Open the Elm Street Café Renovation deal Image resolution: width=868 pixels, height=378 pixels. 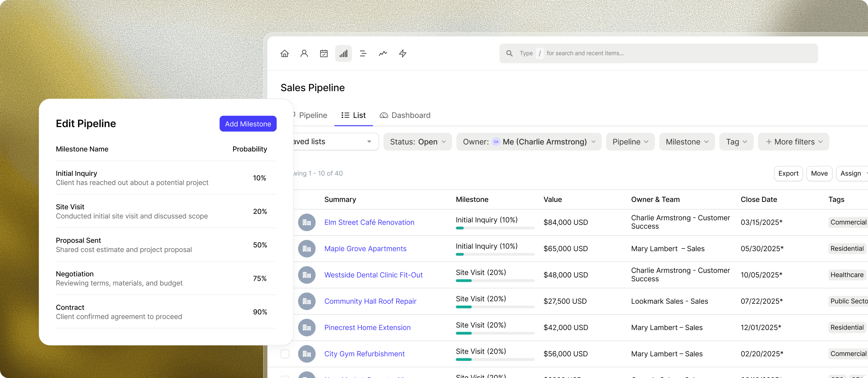(369, 222)
